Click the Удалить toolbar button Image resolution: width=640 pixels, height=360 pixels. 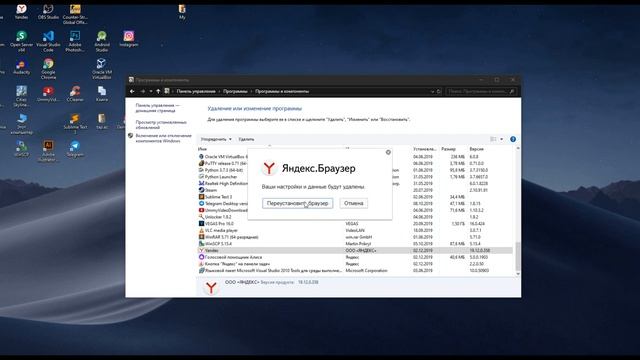coord(246,139)
